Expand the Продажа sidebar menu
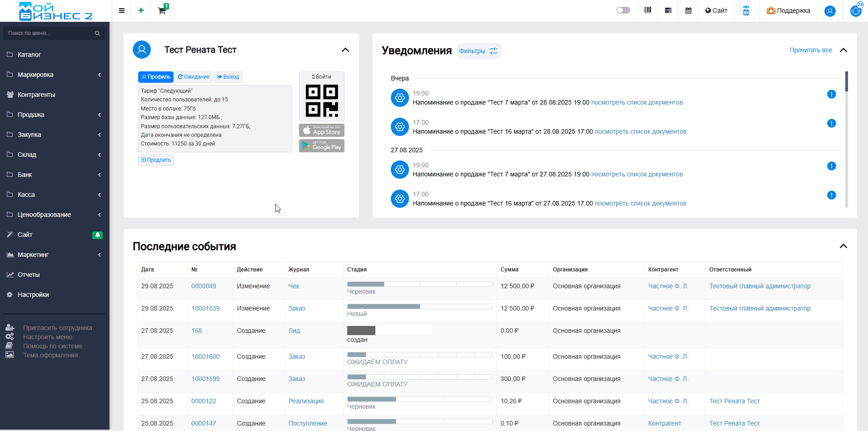This screenshot has height=431, width=868. pyautogui.click(x=55, y=115)
